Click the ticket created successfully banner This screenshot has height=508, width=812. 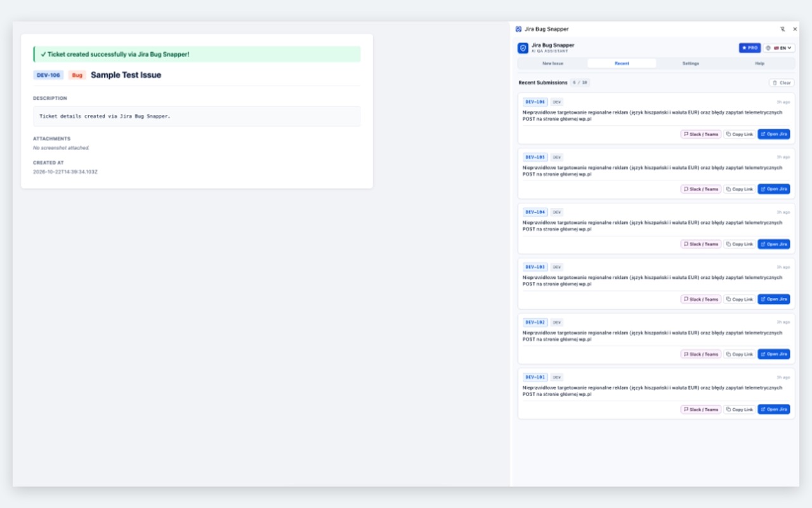[x=197, y=54]
